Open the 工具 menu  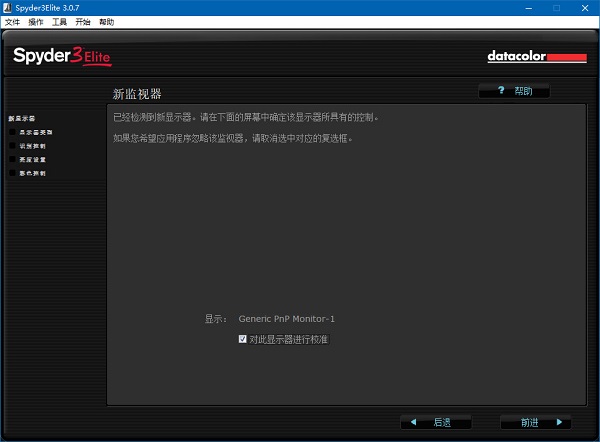click(x=59, y=22)
